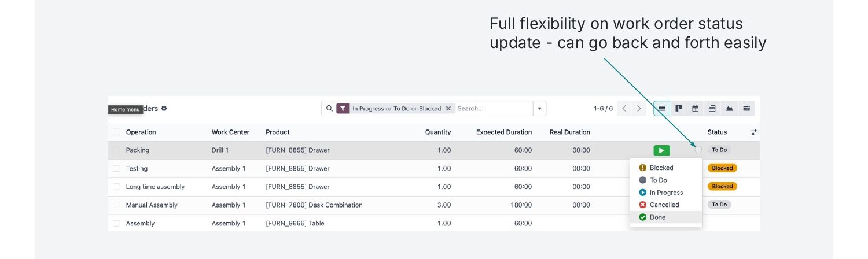Click the 180:00 expected duration cell
Screen dimensions: 868x259
(x=523, y=205)
